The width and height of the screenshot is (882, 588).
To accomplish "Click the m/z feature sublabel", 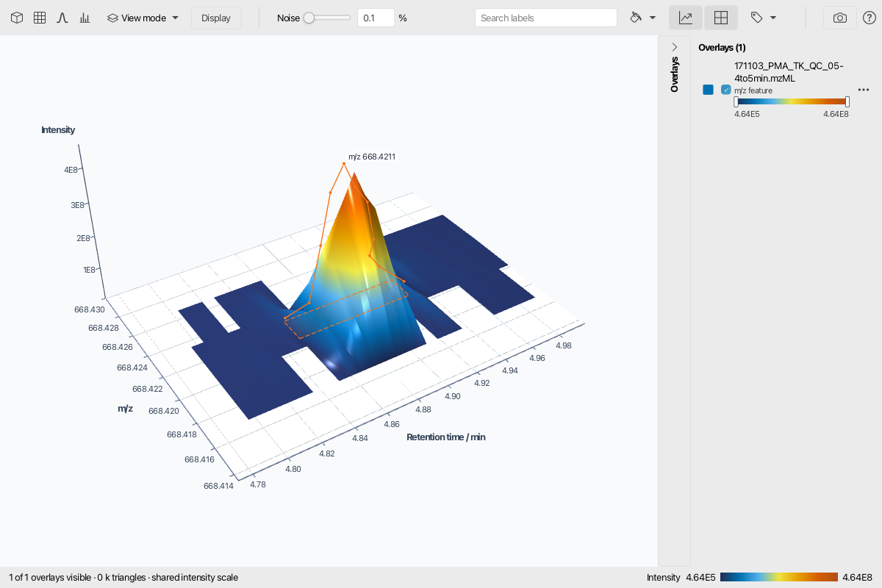I will click(x=753, y=90).
